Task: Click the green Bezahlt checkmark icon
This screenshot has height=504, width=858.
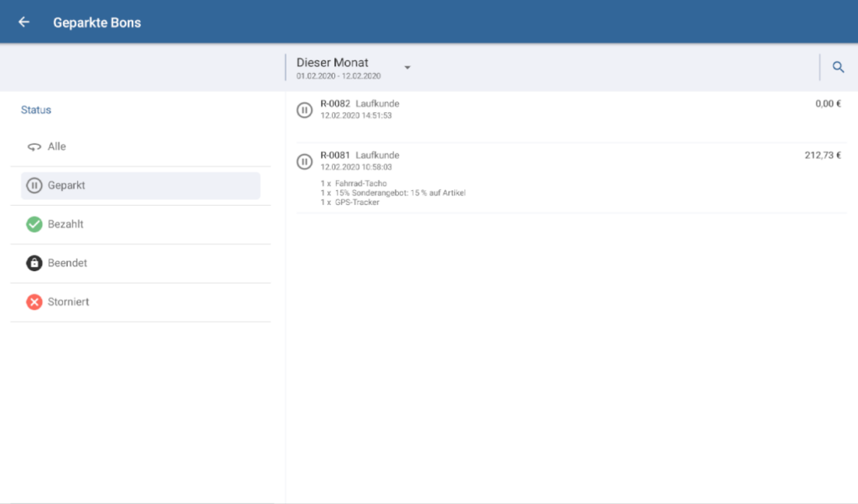Action: pos(34,224)
